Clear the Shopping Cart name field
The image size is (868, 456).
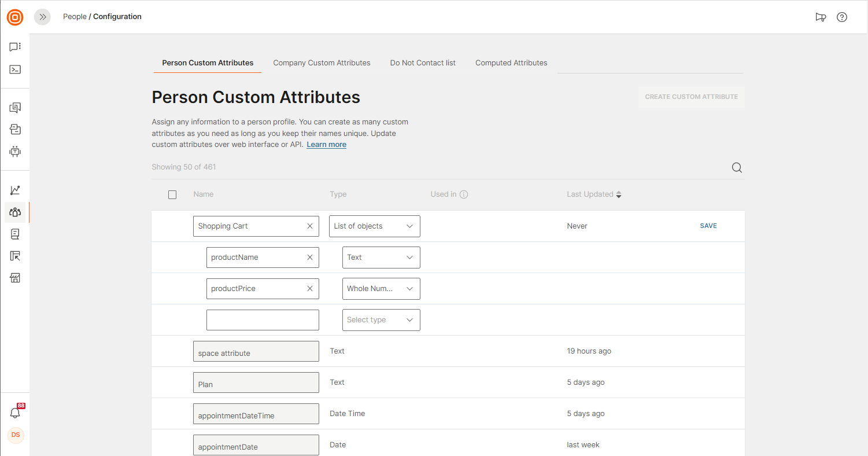coord(310,226)
